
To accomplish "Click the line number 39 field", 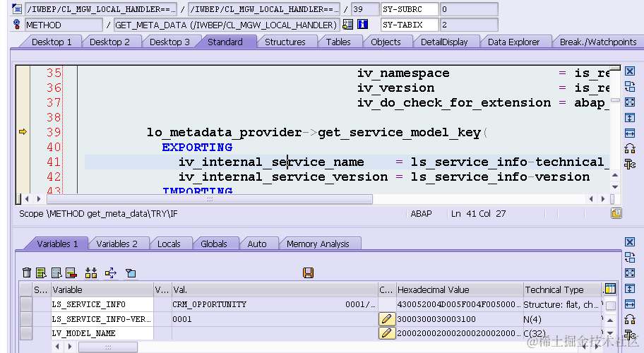I will click(365, 9).
